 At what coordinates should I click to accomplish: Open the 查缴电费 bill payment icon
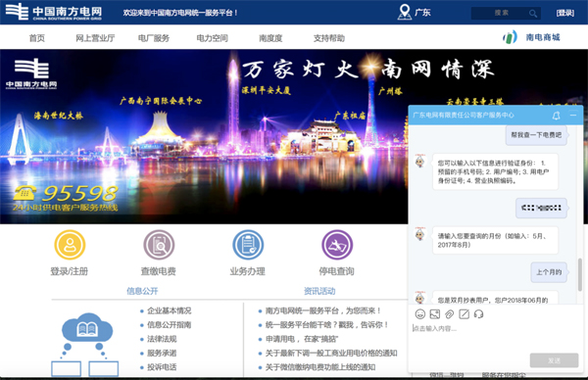pos(159,245)
